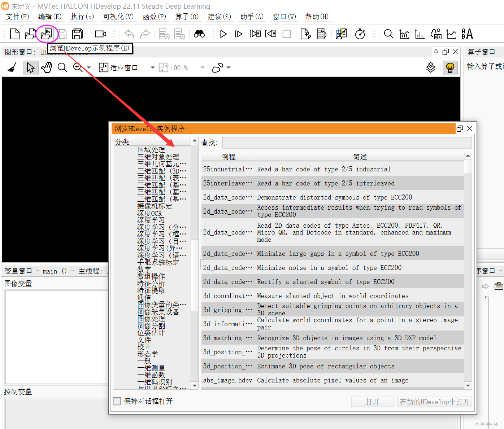Expand the fit-window size dropdown

pyautogui.click(x=152, y=67)
